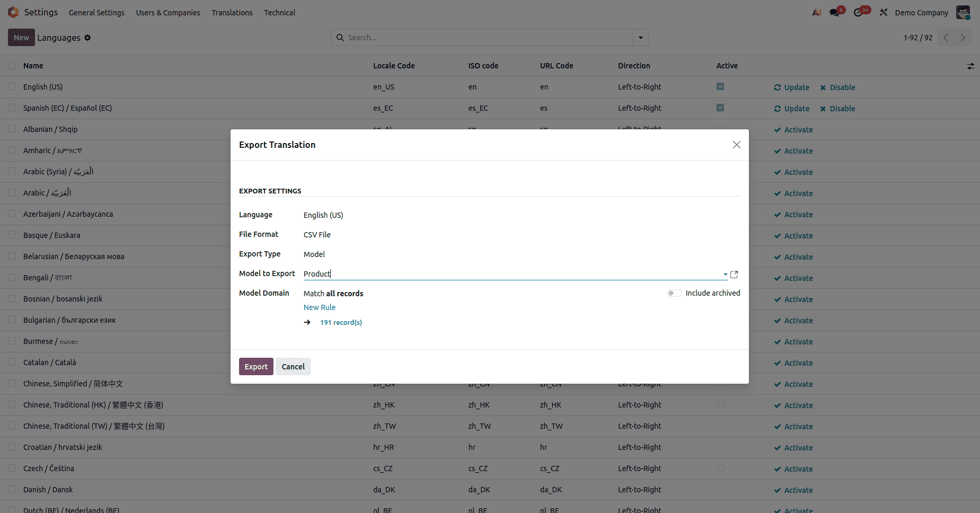Click the Export button
980x513 pixels.
[x=256, y=366]
